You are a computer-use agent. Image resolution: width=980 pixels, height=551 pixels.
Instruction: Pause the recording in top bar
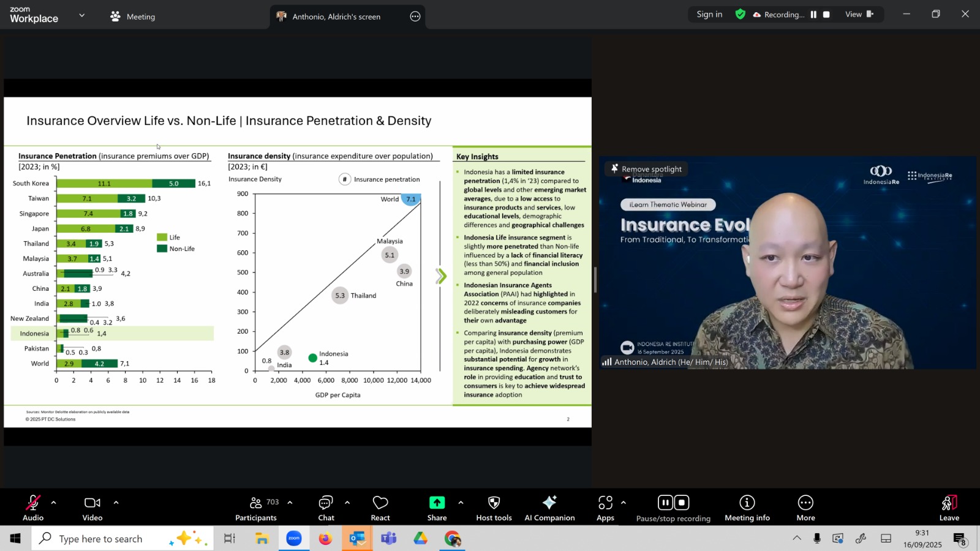813,15
